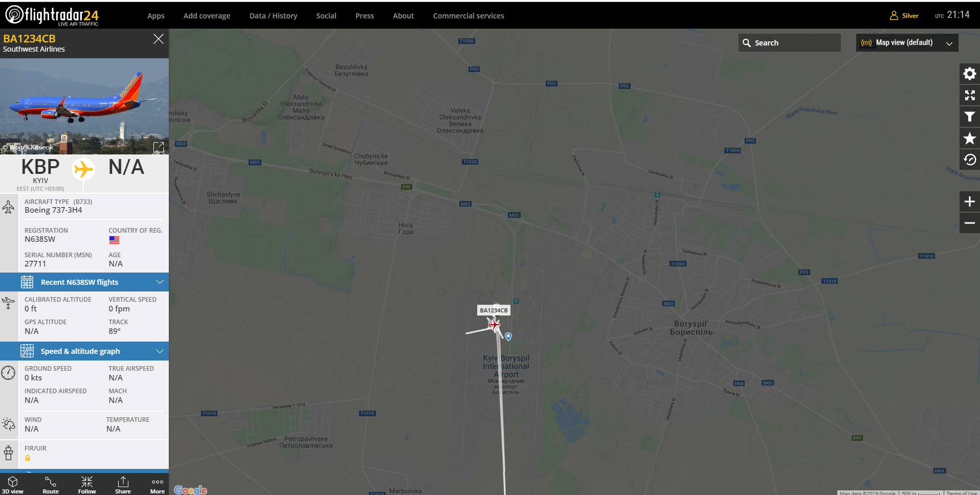
Task: Show flight route
Action: tap(51, 485)
